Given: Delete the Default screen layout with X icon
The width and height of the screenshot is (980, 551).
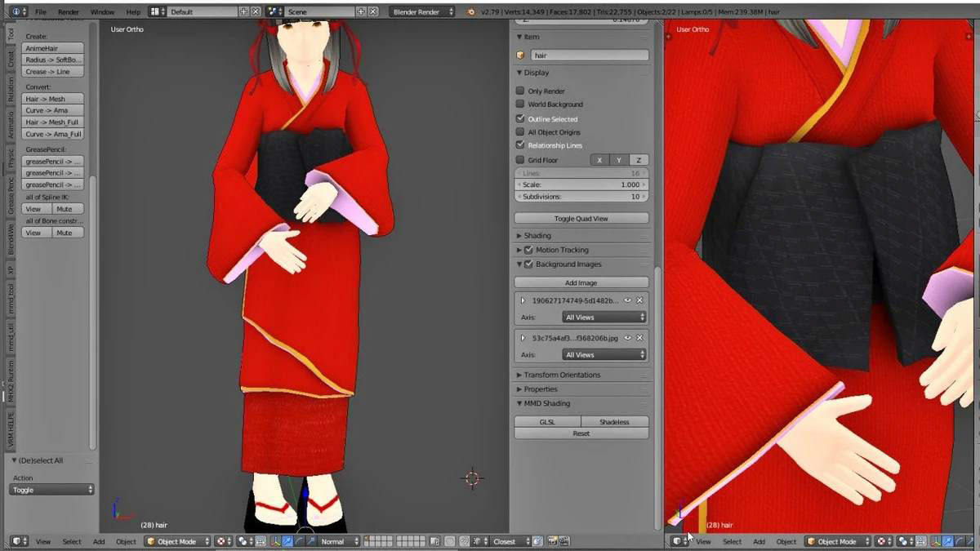Looking at the screenshot, I should point(256,11).
